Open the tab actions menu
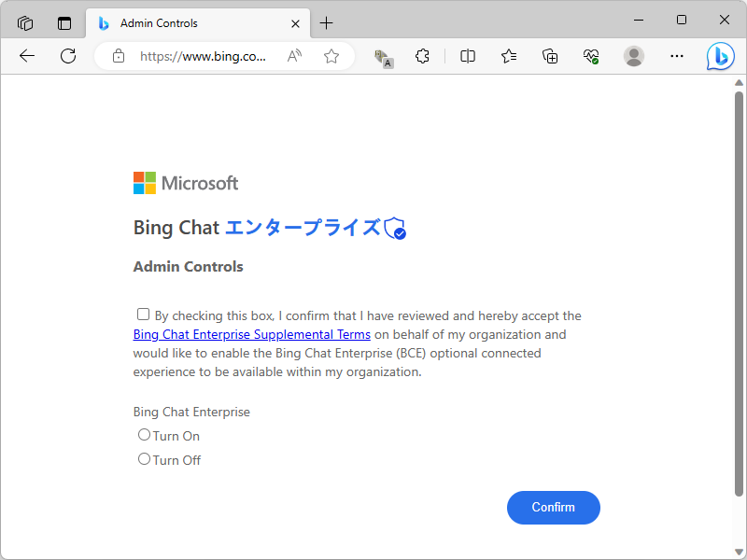 click(64, 23)
